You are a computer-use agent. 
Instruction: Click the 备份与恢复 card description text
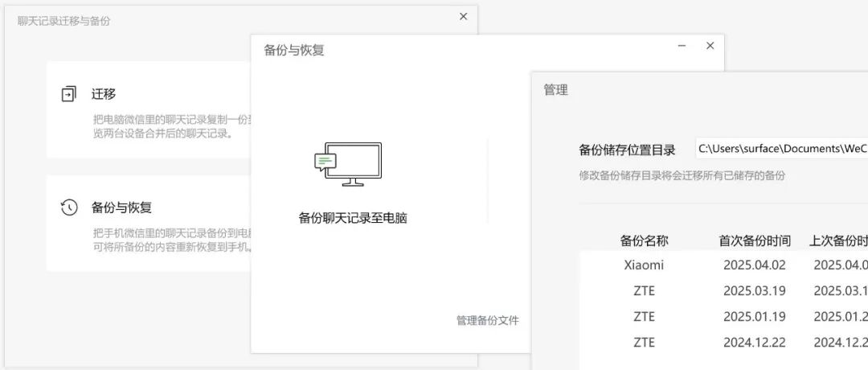pyautogui.click(x=172, y=239)
